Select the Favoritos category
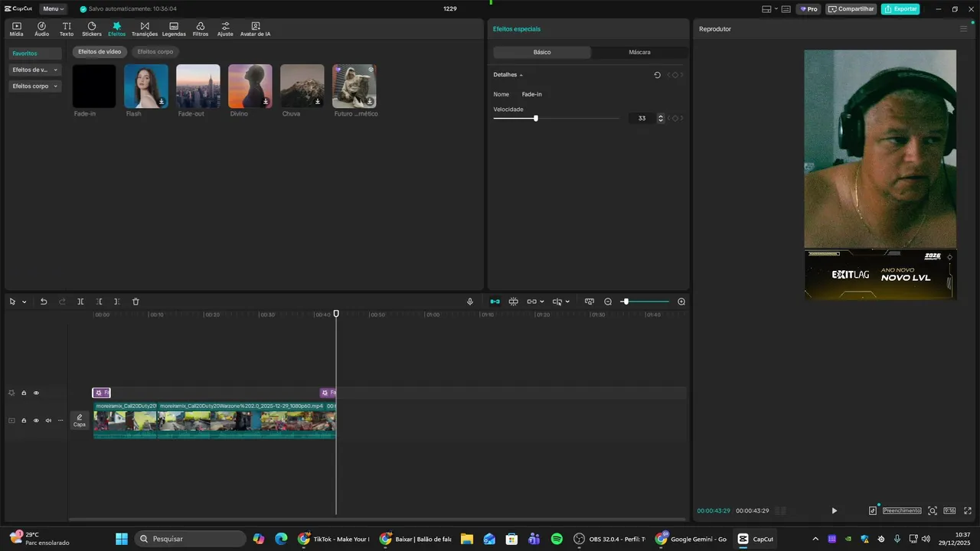The image size is (980, 551). pyautogui.click(x=35, y=54)
